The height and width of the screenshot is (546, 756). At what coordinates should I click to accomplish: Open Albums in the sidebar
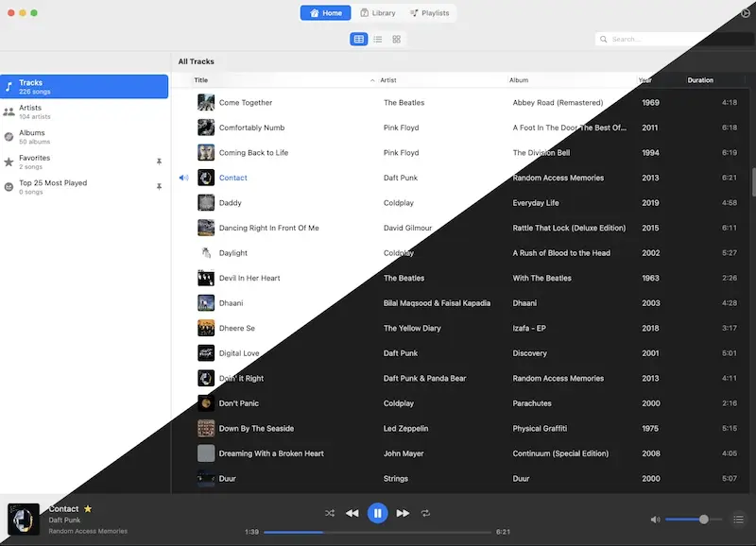coord(84,137)
